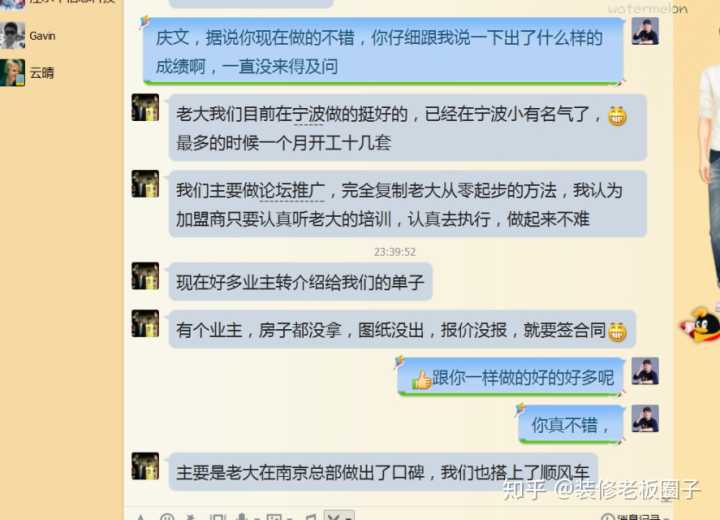Select contact Gavin in the list

tap(42, 36)
